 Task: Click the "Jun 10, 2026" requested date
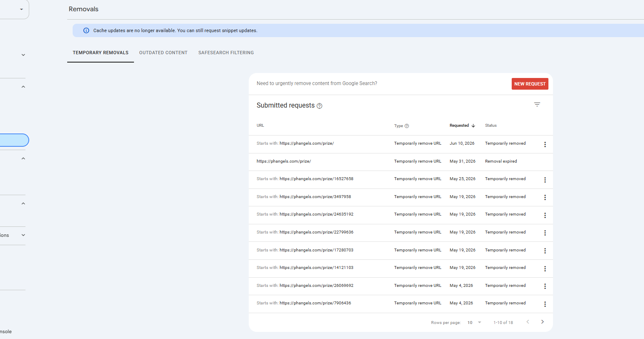[x=462, y=143]
